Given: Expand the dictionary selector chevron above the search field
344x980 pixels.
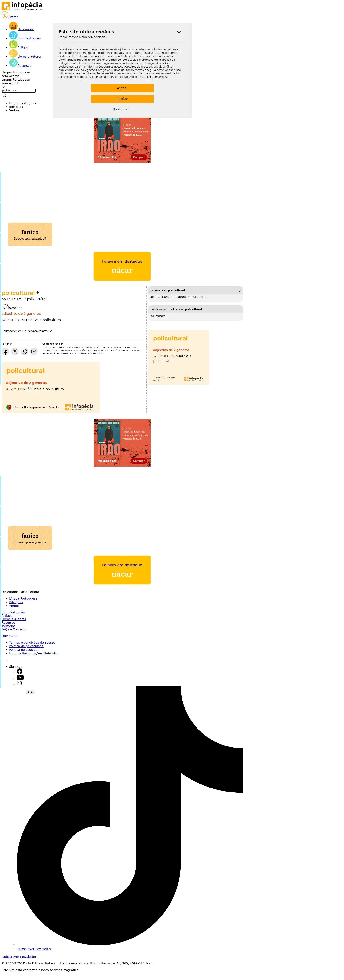Looking at the screenshot, I should (x=3, y=87).
